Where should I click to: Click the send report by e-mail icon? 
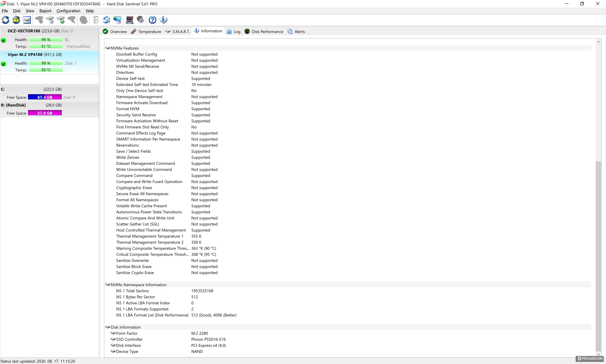click(x=106, y=20)
